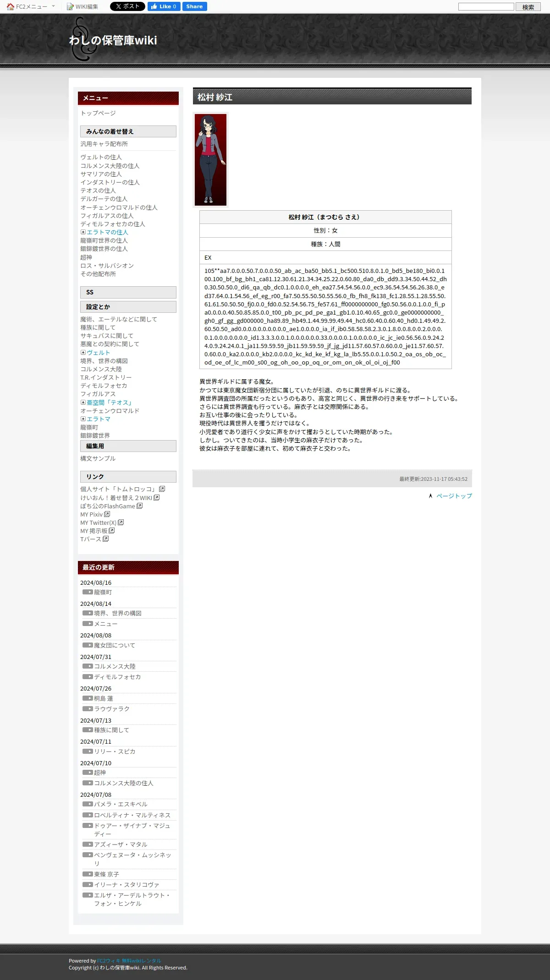Click the arrow icon beside イリーナ・スタリコヴァ
The image size is (550, 980).
(88, 885)
